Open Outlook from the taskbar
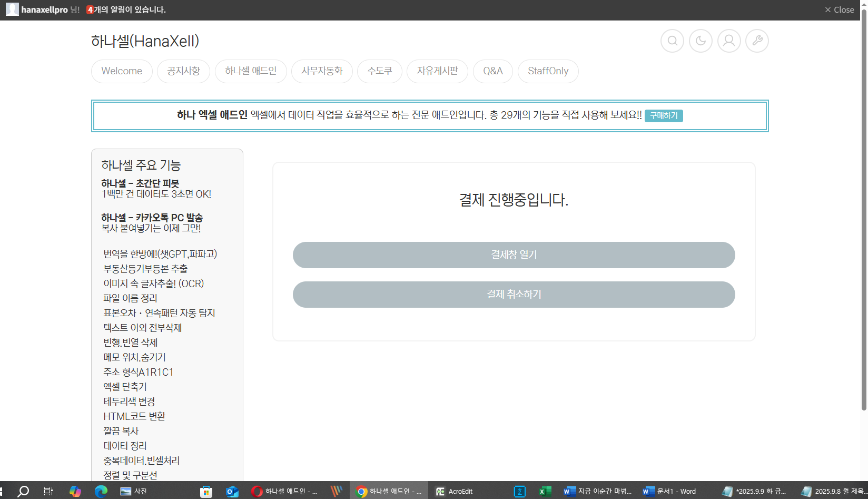This screenshot has height=499, width=868. [x=232, y=491]
